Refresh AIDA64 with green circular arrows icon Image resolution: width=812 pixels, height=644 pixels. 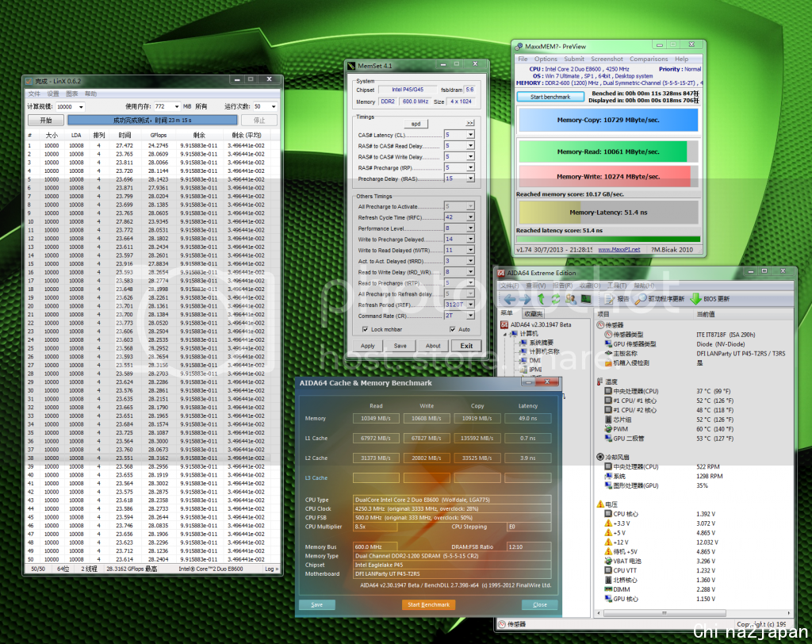(x=556, y=299)
